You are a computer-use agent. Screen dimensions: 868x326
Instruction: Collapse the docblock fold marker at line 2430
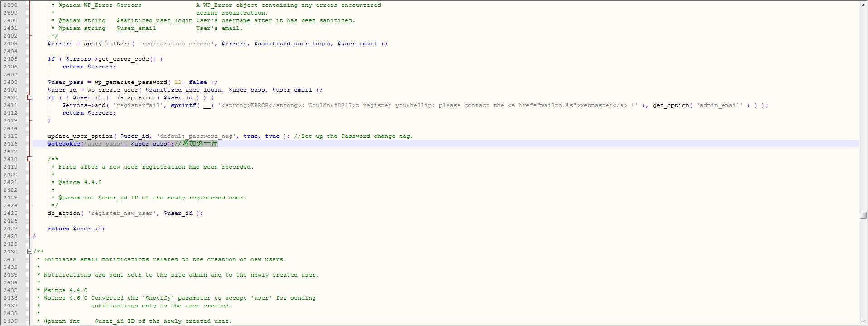pyautogui.click(x=30, y=252)
